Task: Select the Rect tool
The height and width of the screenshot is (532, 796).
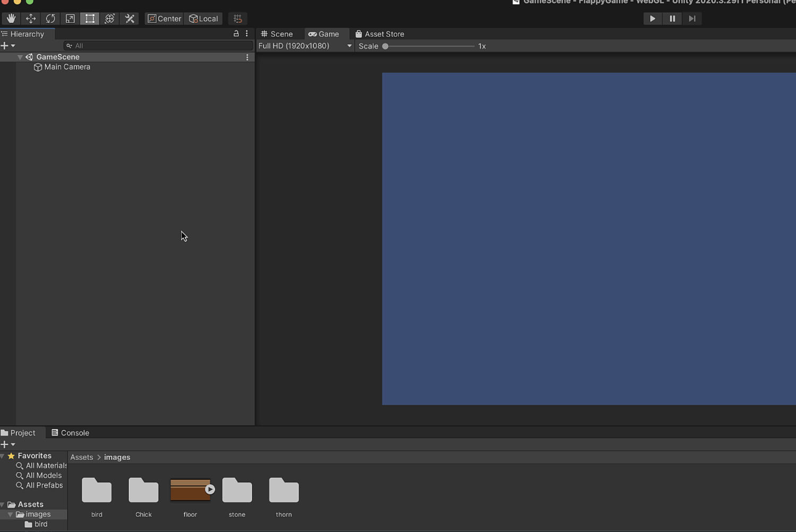Action: [x=90, y=19]
